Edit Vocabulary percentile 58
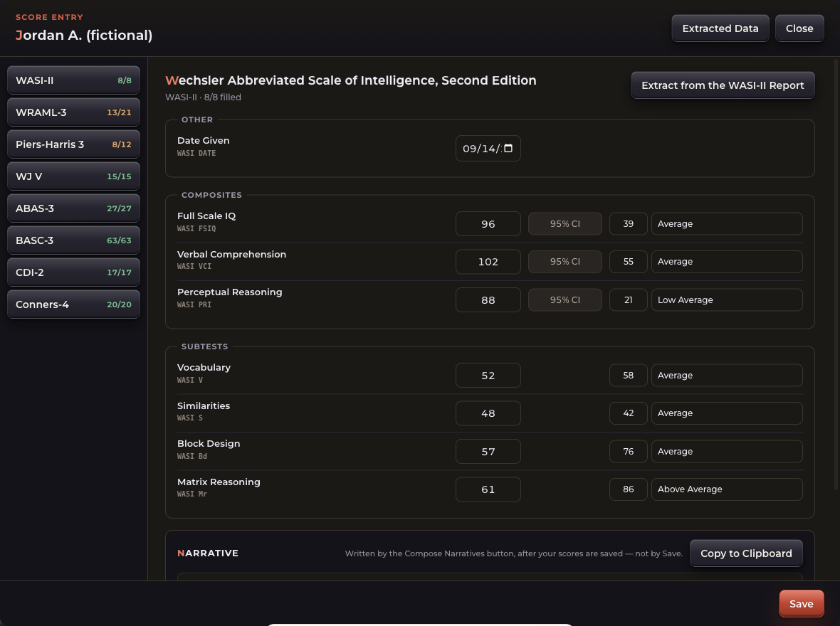840x626 pixels. [x=628, y=376]
